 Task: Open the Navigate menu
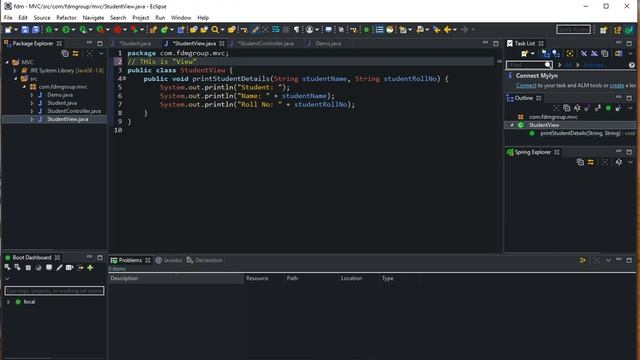(x=93, y=18)
